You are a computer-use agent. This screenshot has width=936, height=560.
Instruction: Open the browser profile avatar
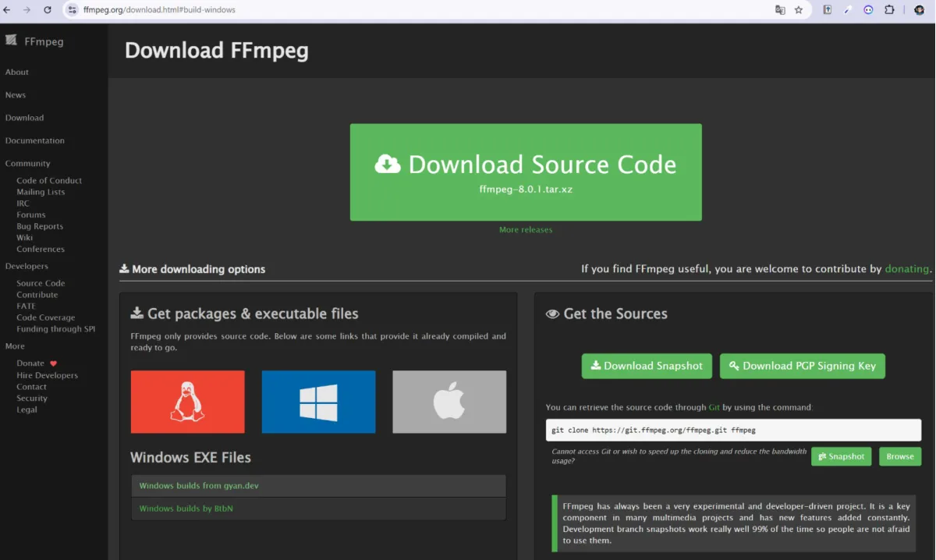(920, 10)
